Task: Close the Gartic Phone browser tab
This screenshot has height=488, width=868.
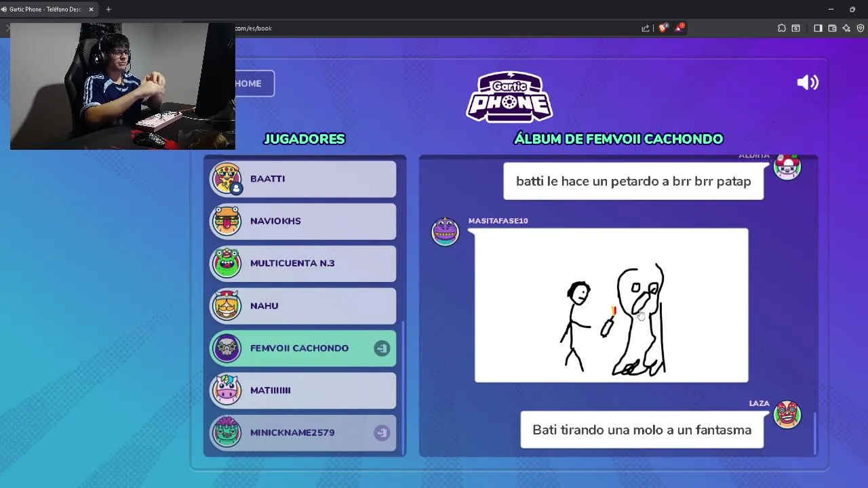Action: 91,9
